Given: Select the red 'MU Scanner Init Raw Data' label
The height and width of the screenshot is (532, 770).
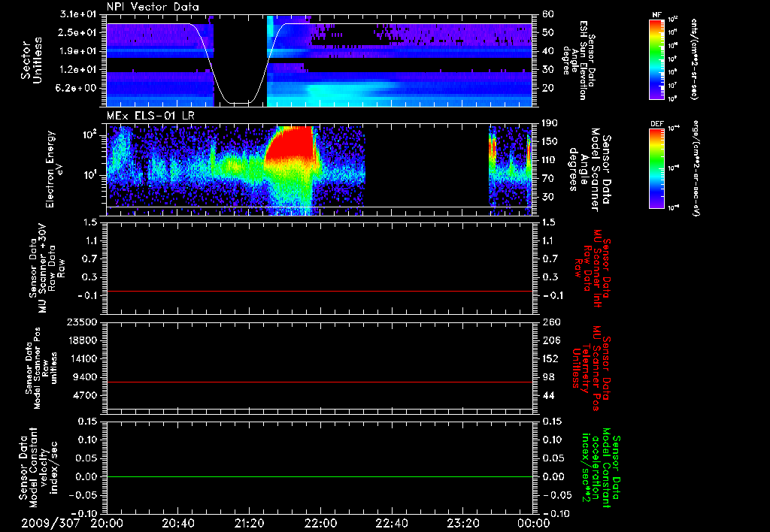Looking at the screenshot, I should [594, 268].
